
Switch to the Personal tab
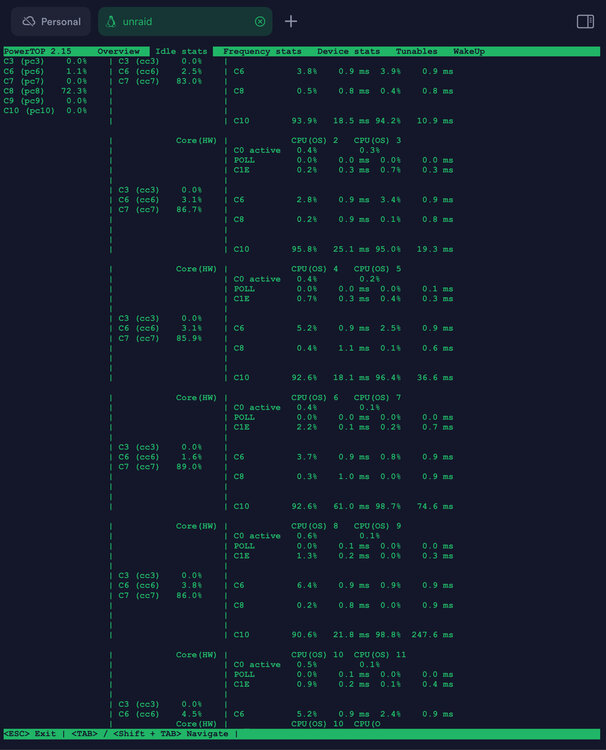tap(51, 22)
